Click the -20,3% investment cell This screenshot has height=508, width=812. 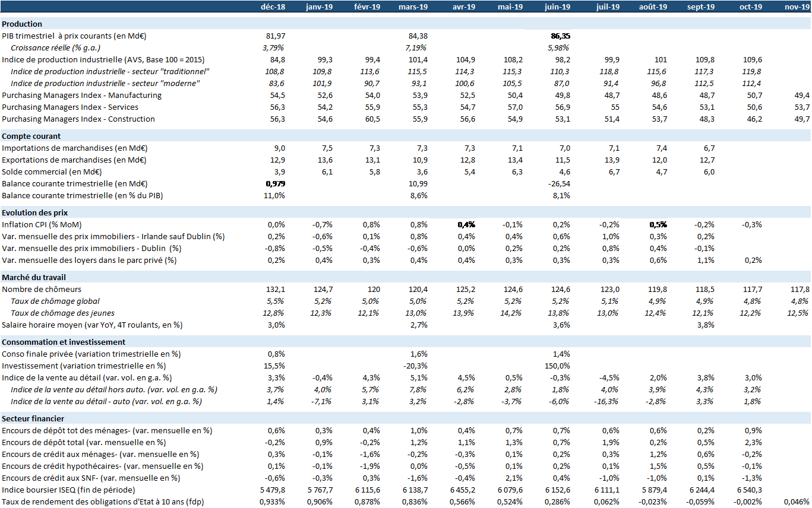click(416, 366)
